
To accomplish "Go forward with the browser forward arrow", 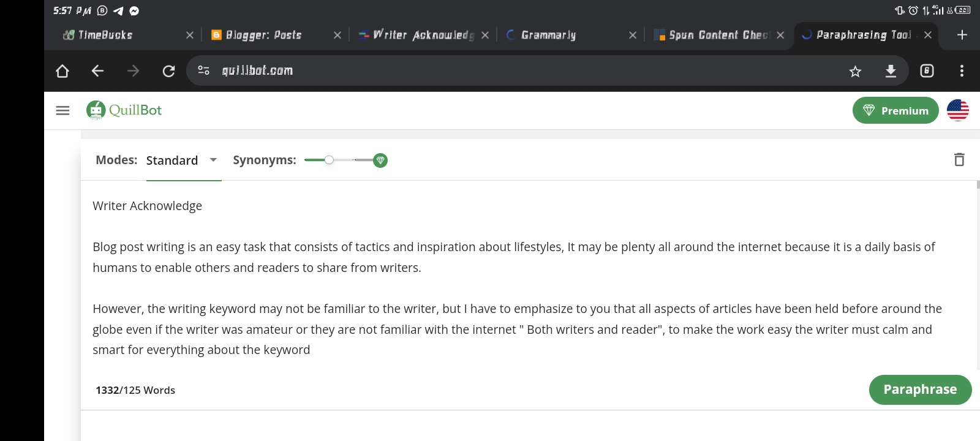I will click(133, 71).
